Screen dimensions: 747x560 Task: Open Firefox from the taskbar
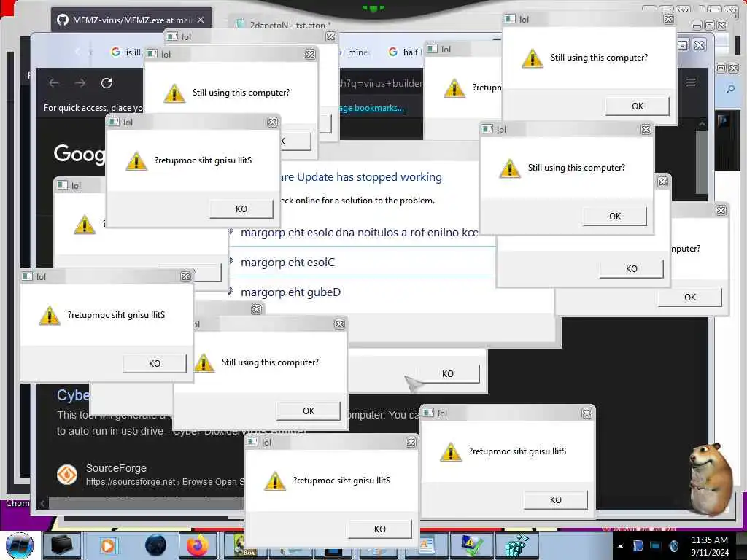point(197,545)
